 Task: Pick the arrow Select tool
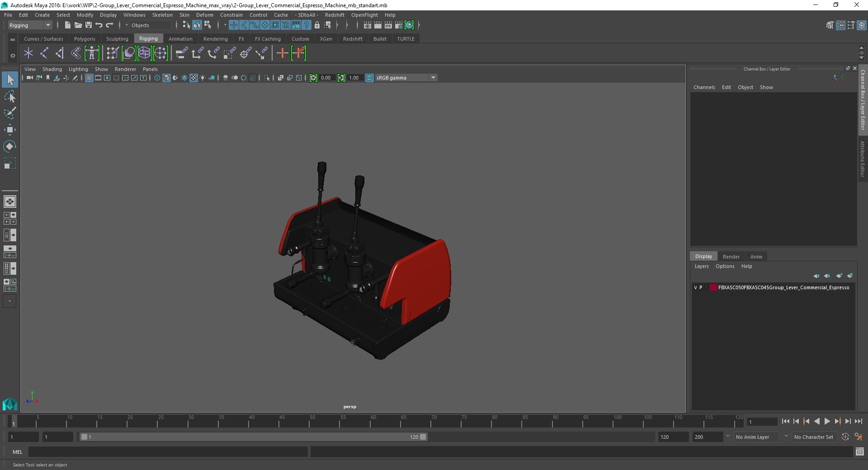[10, 80]
